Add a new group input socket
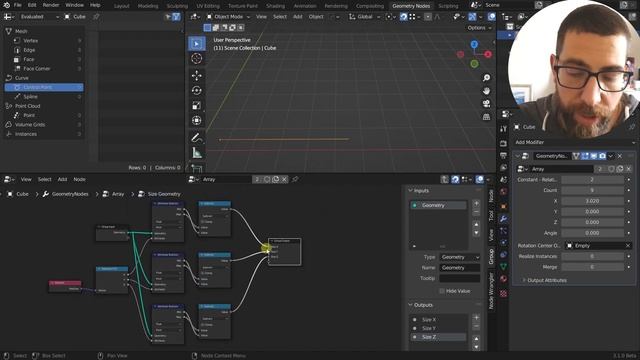The image size is (640, 360). [476, 203]
